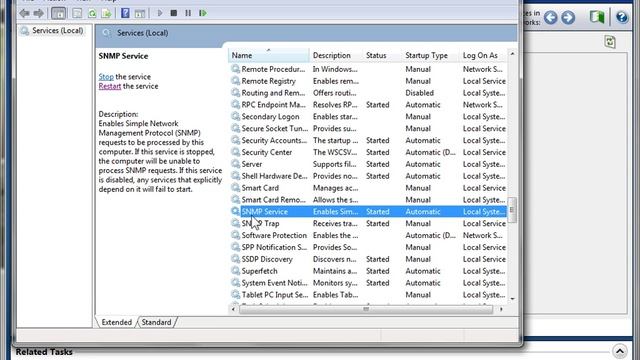
Task: Select Routing and Rem... service name
Action: coord(273,93)
